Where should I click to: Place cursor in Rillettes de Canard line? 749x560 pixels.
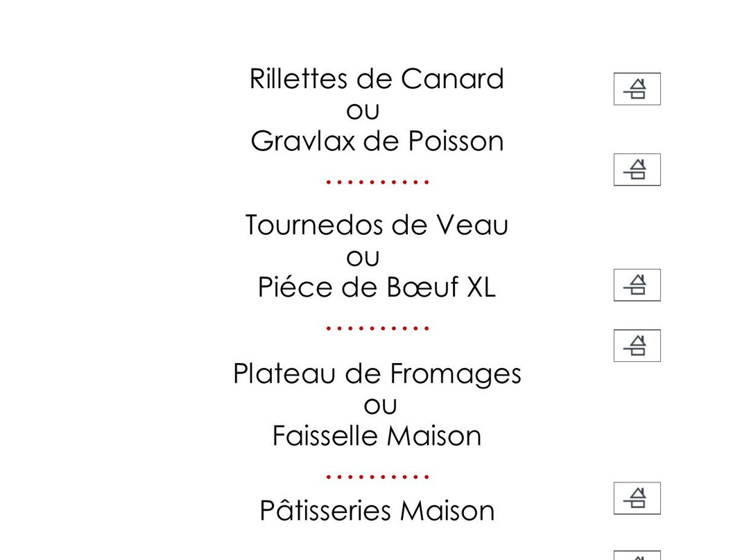click(x=377, y=79)
